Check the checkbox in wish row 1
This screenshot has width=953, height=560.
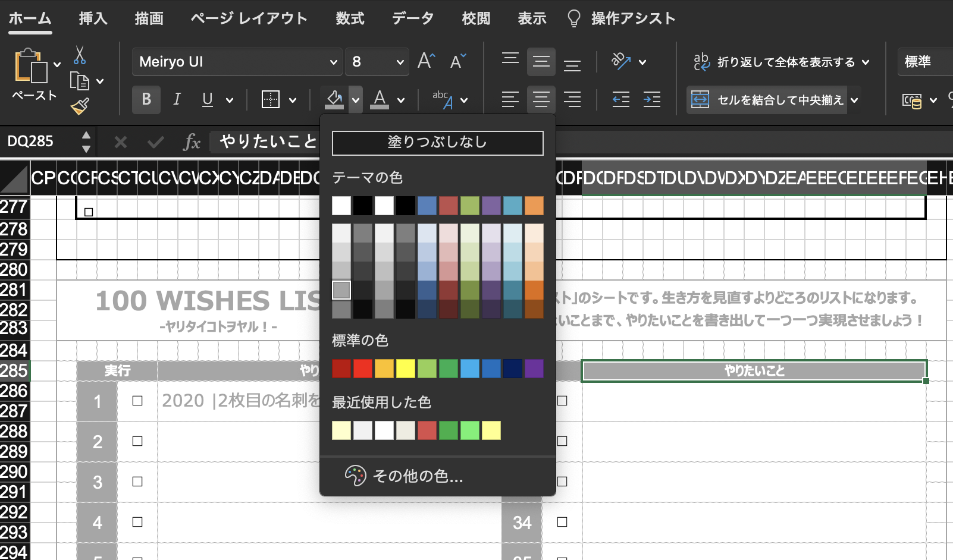tap(137, 401)
